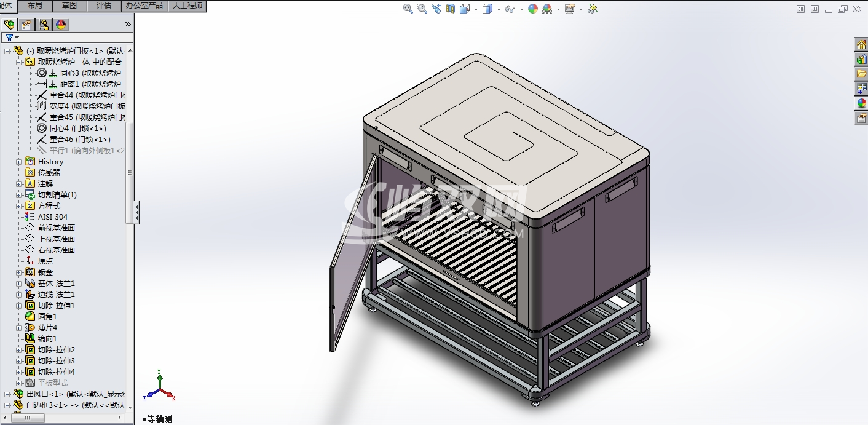The height and width of the screenshot is (425, 868).
Task: Open Design Library in task pane
Action: tap(861, 59)
